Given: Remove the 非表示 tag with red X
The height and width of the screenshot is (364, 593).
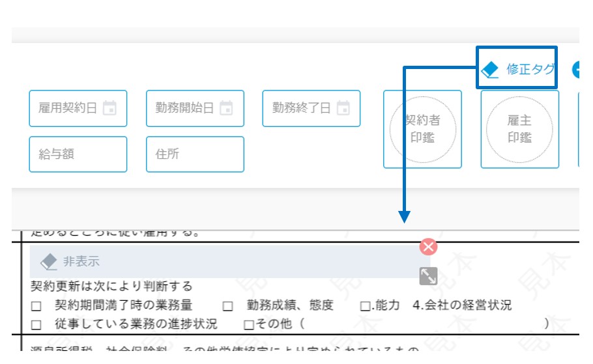Looking at the screenshot, I should (428, 247).
